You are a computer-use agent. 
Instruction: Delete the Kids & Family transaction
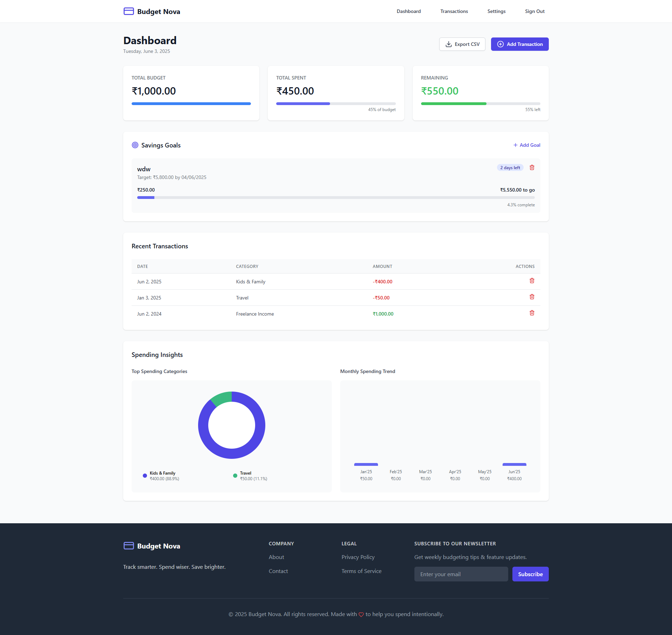[532, 281]
